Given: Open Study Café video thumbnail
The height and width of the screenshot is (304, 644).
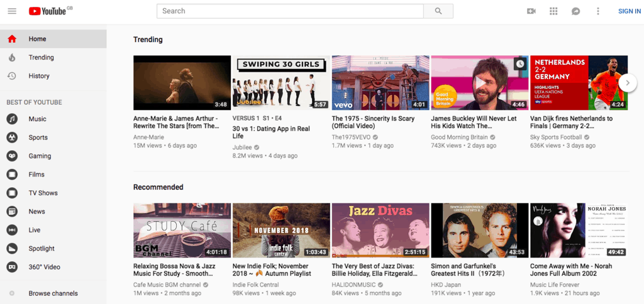Looking at the screenshot, I should pyautogui.click(x=182, y=230).
